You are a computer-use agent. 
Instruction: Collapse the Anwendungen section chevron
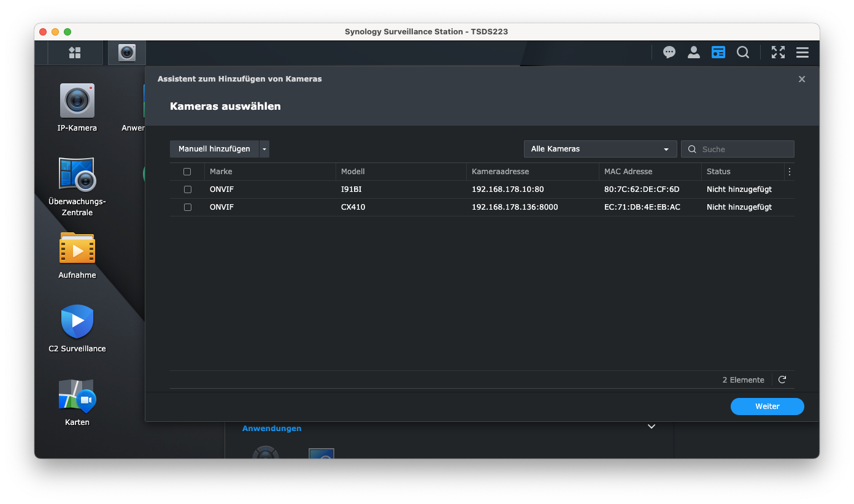[652, 427]
